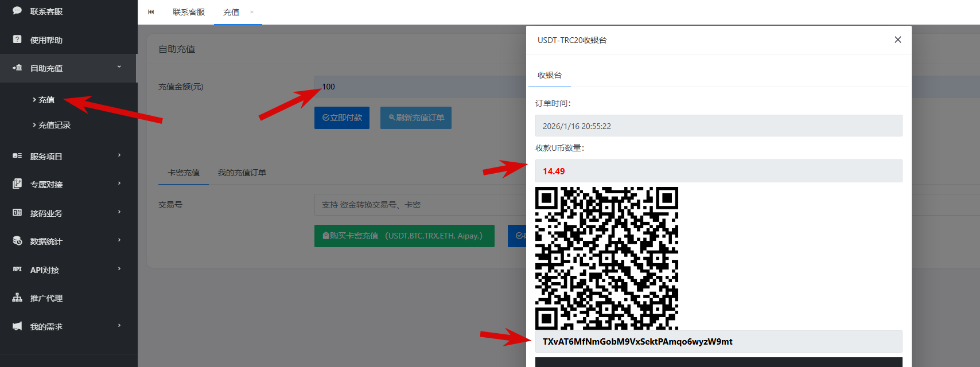
Task: Click the 数据统计 coins icon
Action: 17,241
